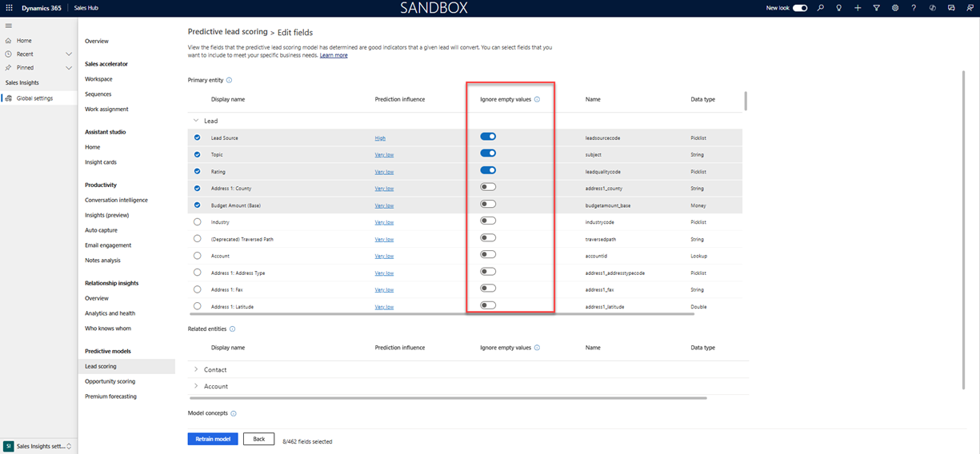Deselect the Lead Source field checkbox
The image size is (980, 454).
pos(198,137)
